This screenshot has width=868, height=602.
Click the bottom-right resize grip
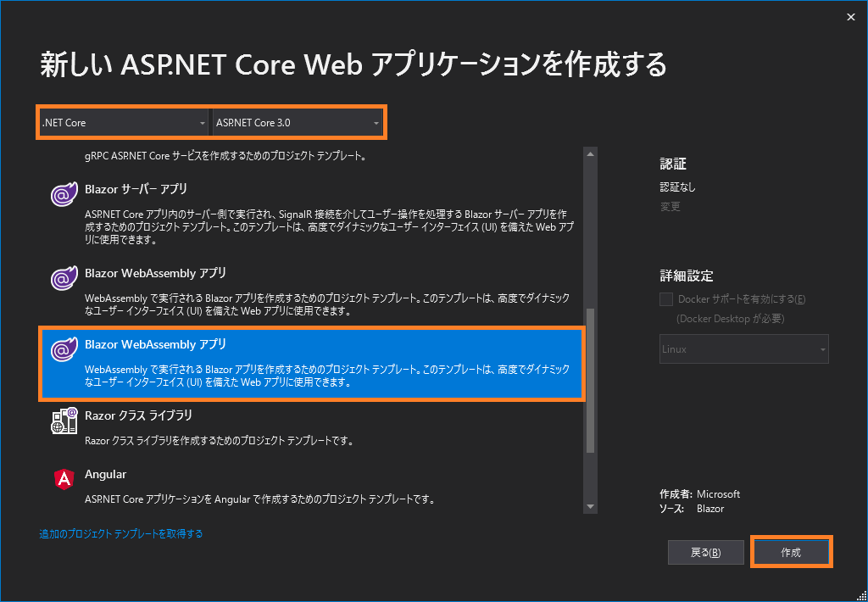pyautogui.click(x=862, y=596)
